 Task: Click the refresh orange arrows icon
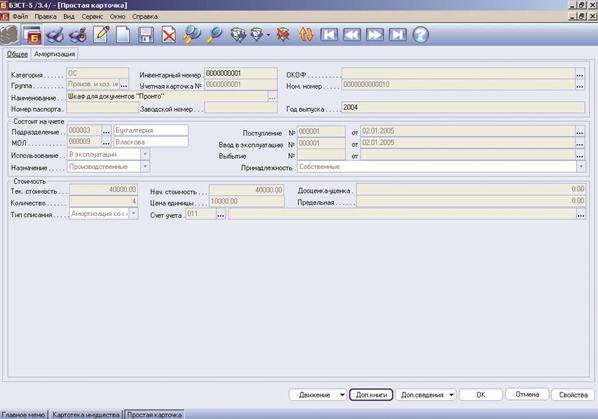pos(306,35)
